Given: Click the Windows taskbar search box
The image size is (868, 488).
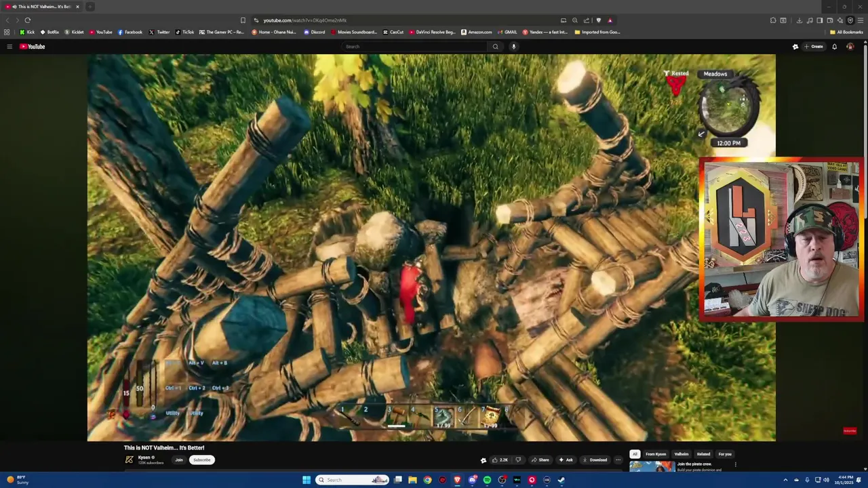Looking at the screenshot, I should 353,480.
